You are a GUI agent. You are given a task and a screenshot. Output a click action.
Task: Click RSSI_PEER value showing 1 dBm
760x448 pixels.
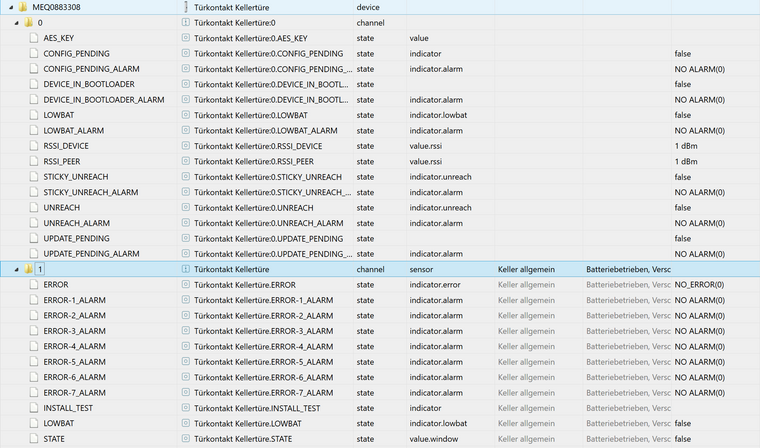pos(686,161)
